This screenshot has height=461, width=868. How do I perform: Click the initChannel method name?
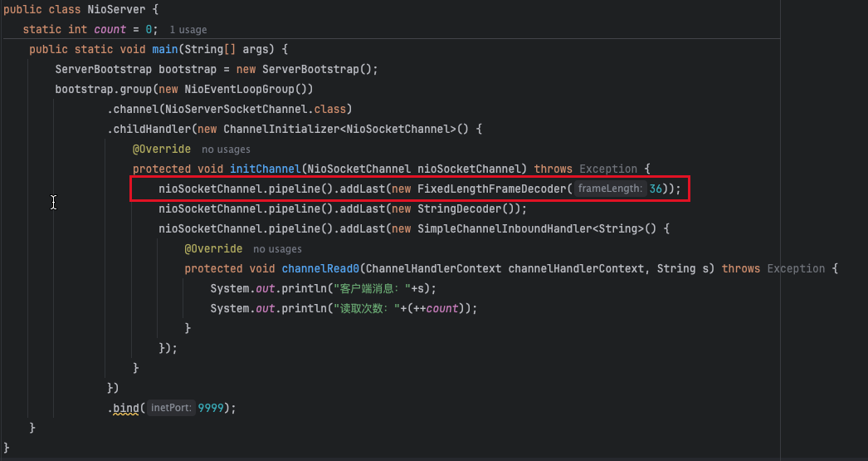tap(266, 169)
